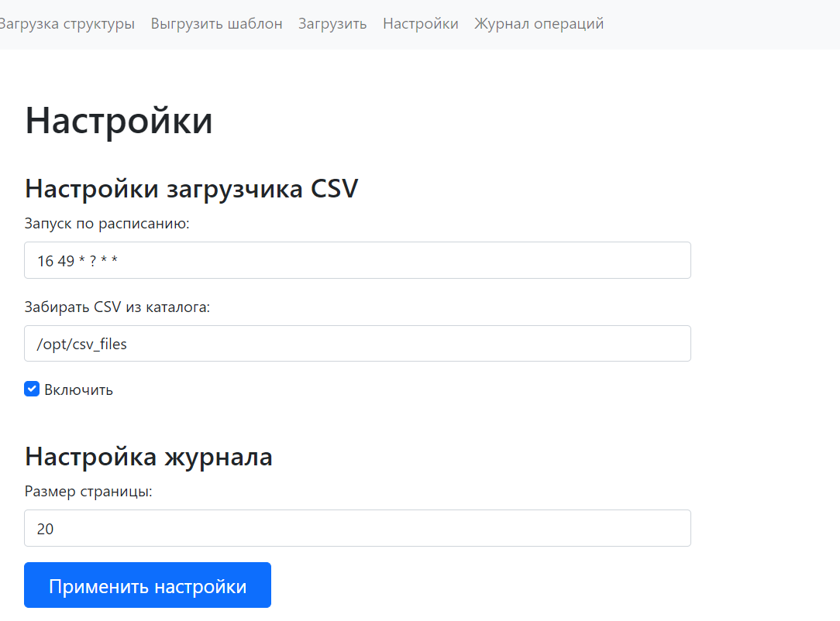The width and height of the screenshot is (840, 621).
Task: Toggle the Включить option off
Action: pyautogui.click(x=32, y=389)
